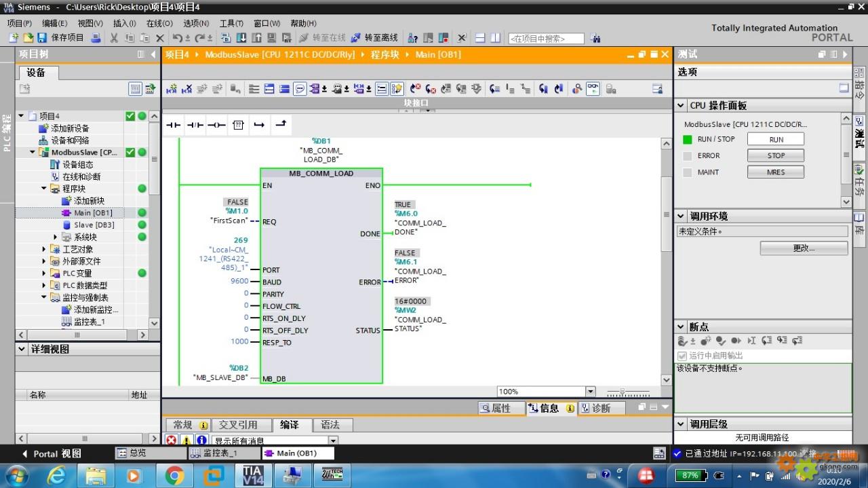Click the RUN button on CPU panel
Screen dimensions: 868x488
[776, 139]
